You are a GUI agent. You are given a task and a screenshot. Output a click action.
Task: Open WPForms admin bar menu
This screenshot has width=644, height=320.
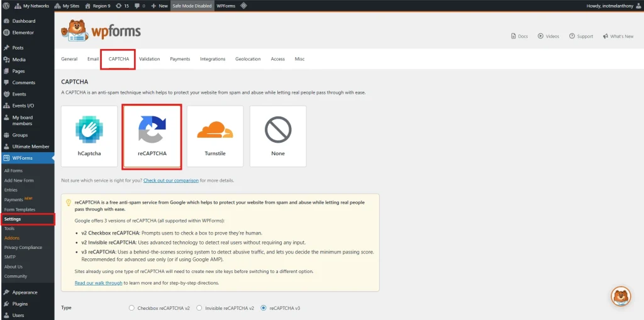pos(226,6)
